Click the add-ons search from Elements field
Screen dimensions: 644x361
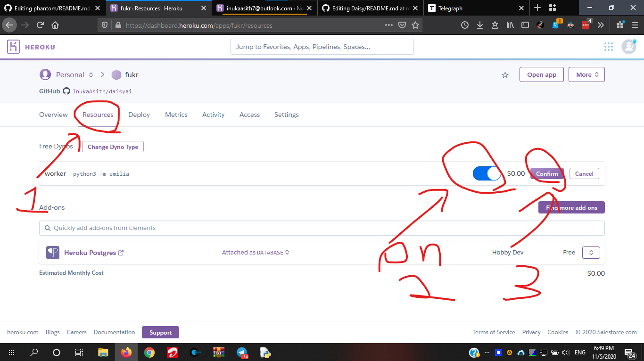coord(322,228)
